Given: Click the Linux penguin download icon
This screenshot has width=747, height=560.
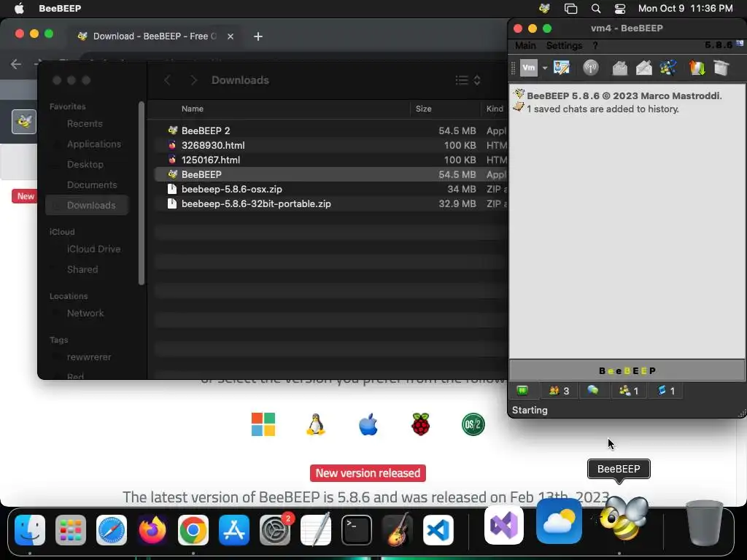Looking at the screenshot, I should [x=315, y=424].
